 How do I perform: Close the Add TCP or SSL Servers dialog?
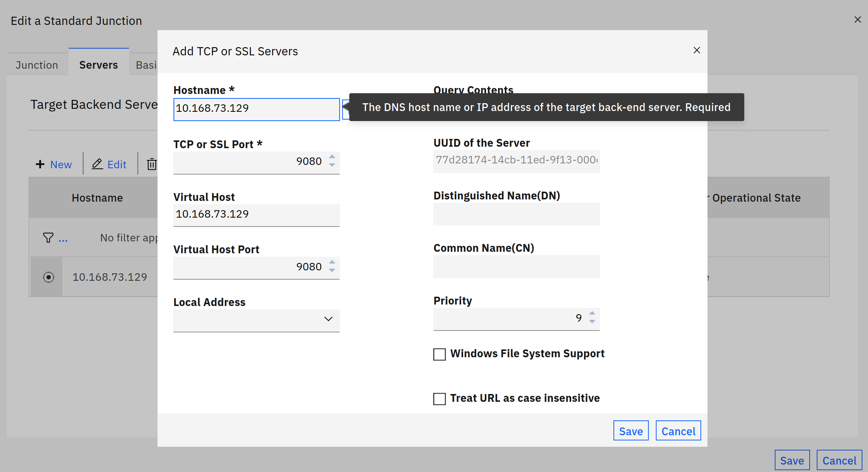click(x=697, y=50)
